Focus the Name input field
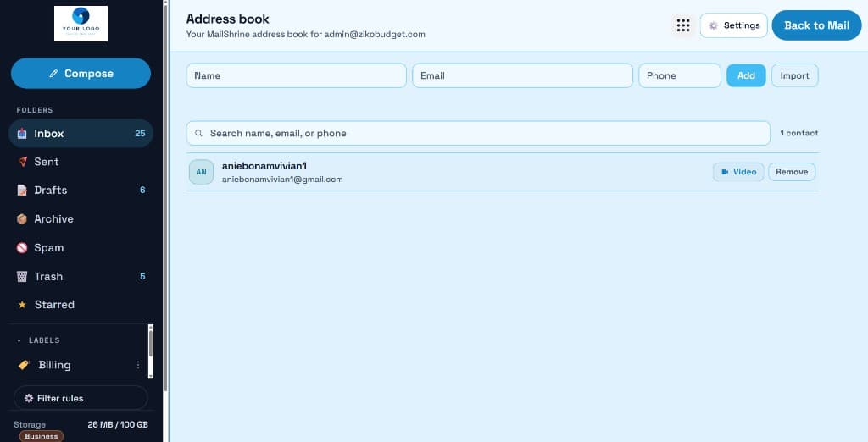 [x=296, y=76]
